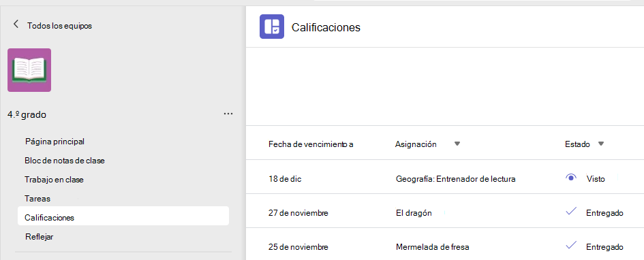Sort by Fecha de vencimiento column header
Screen dimensions: 644x260
coord(311,144)
